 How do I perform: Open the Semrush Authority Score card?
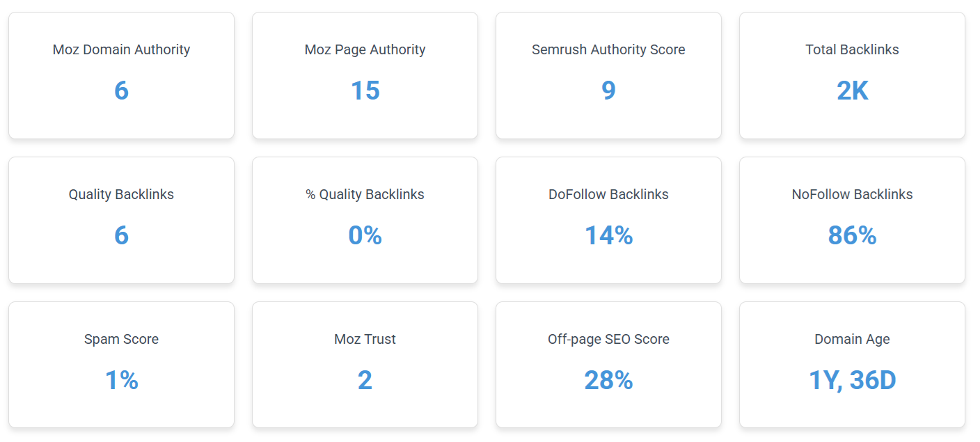pos(608,75)
